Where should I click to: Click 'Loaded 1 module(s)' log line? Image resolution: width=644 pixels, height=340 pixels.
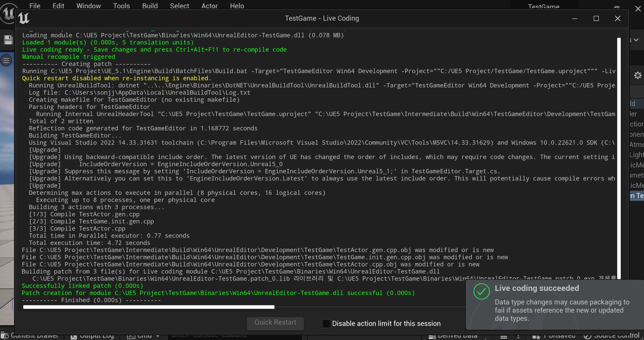tap(108, 42)
